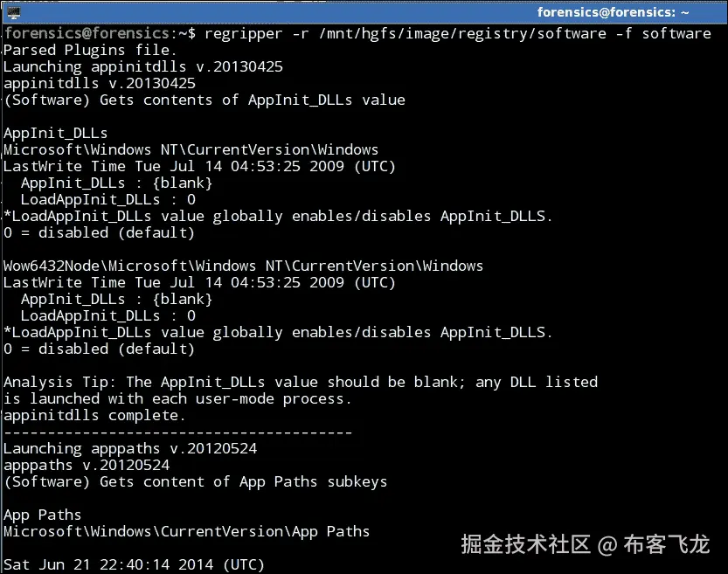Screen dimensions: 728x574
Task: Click 'Launching appinitdlls v.20130425' line
Action: [143, 66]
